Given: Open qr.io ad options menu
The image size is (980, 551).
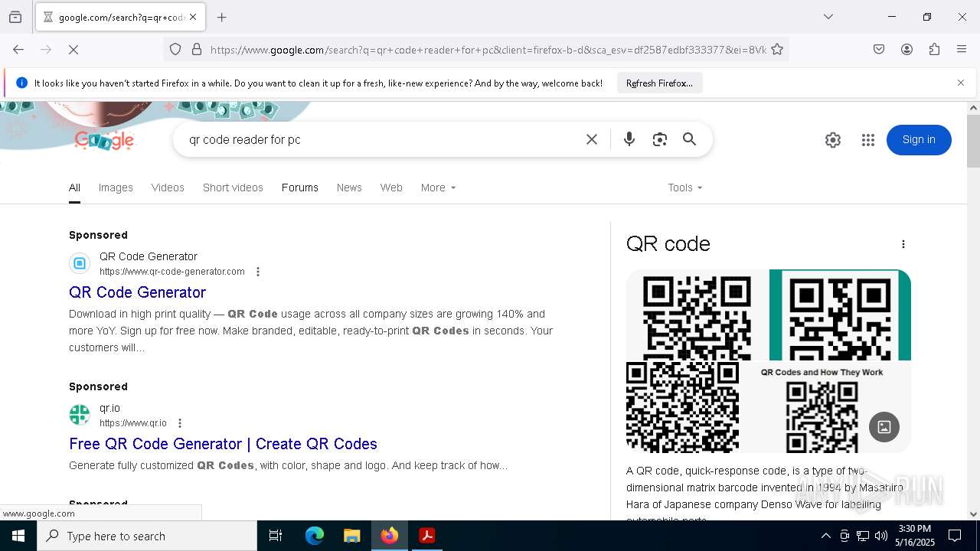Looking at the screenshot, I should 180,423.
